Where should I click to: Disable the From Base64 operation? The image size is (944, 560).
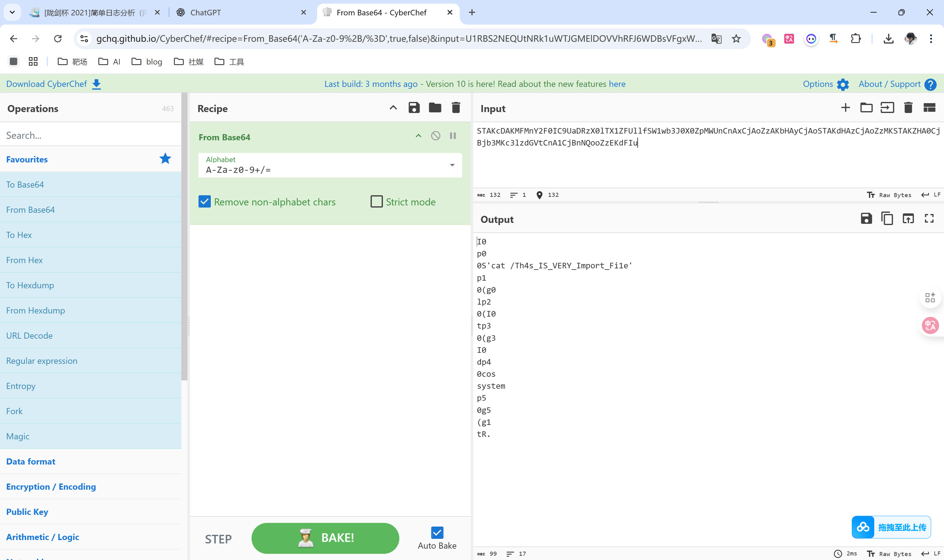tap(435, 136)
